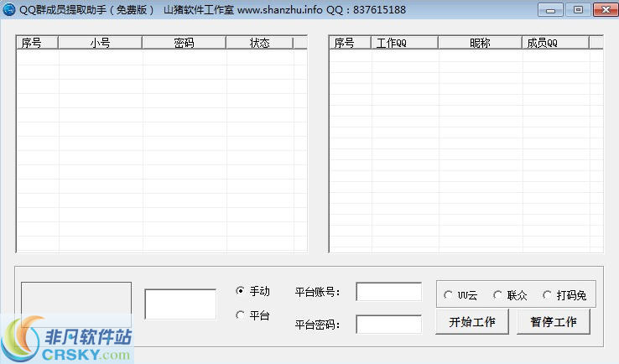Minimize the QQ群成员提取助手 window

coord(551,10)
